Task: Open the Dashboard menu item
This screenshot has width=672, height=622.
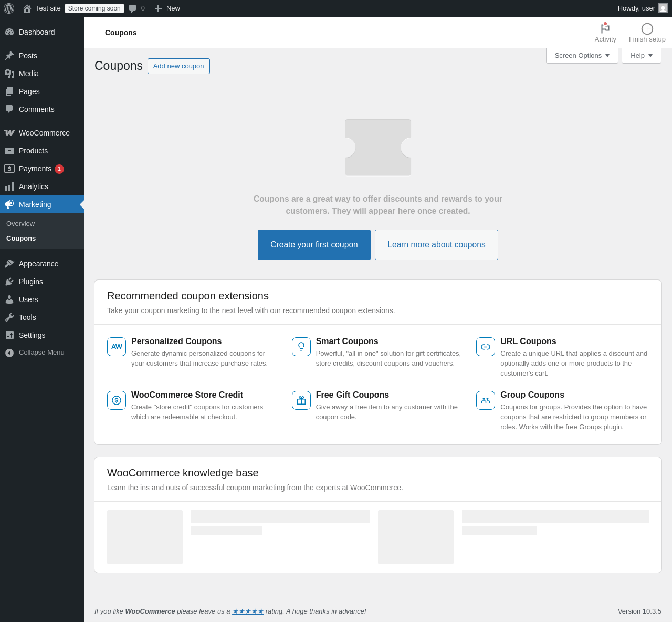Action: (42, 32)
